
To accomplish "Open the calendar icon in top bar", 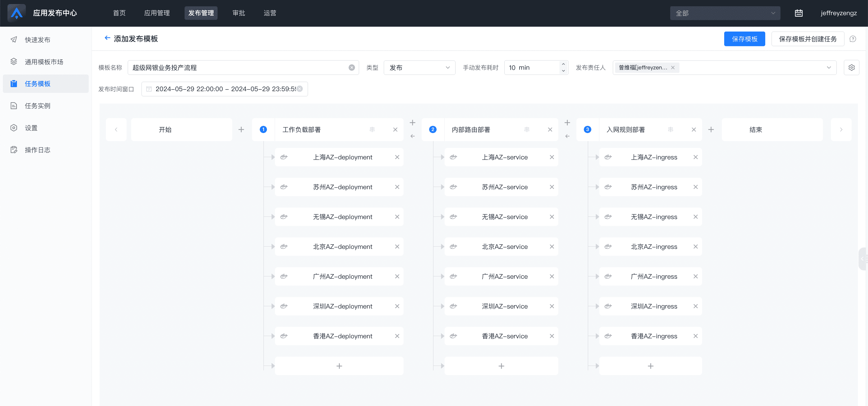I will pyautogui.click(x=798, y=13).
